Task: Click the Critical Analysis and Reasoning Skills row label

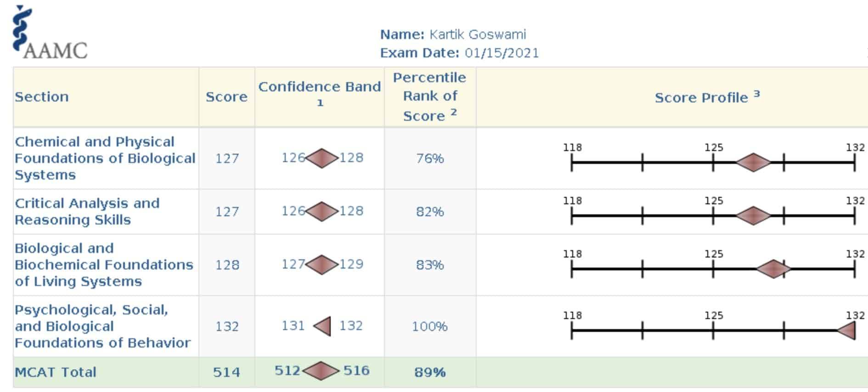Action: tap(87, 212)
